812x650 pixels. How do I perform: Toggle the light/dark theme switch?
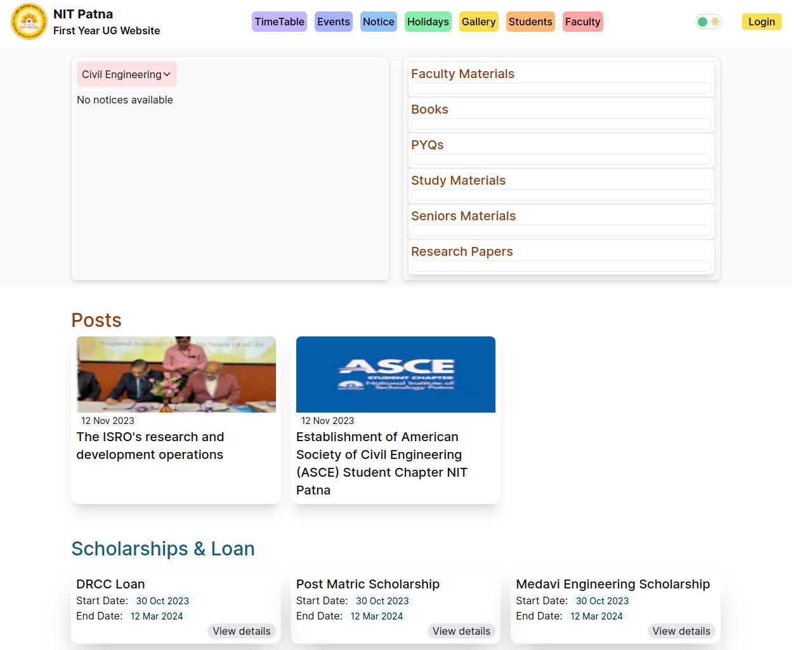pyautogui.click(x=709, y=22)
